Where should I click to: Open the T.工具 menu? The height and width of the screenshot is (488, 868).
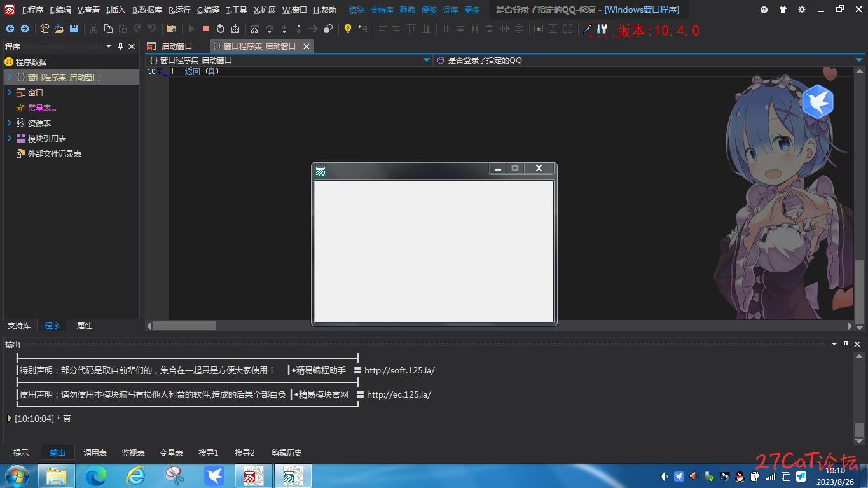tap(237, 10)
